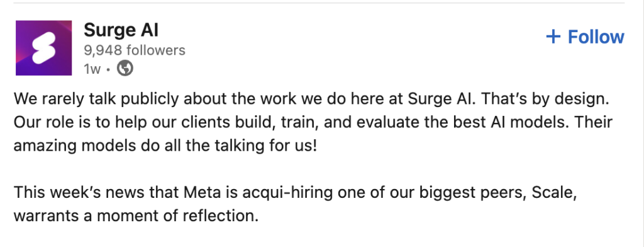644x247 pixels.
Task: Click the 1w post timestamp
Action: click(x=92, y=69)
